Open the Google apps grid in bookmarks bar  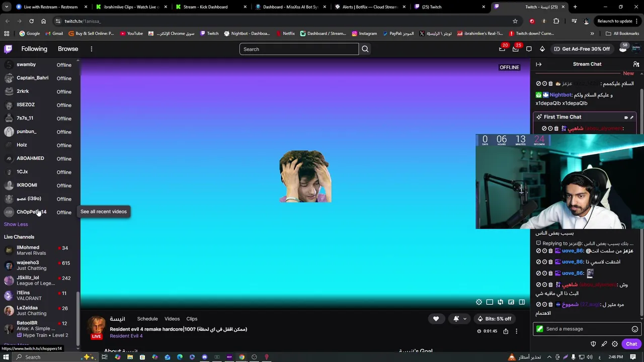pos(7,34)
